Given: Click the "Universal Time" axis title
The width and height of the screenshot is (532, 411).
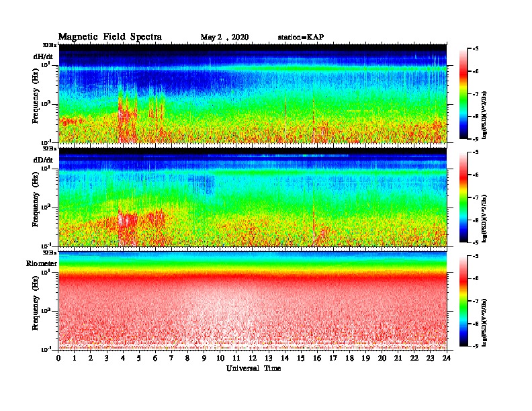Looking at the screenshot, I should [253, 368].
